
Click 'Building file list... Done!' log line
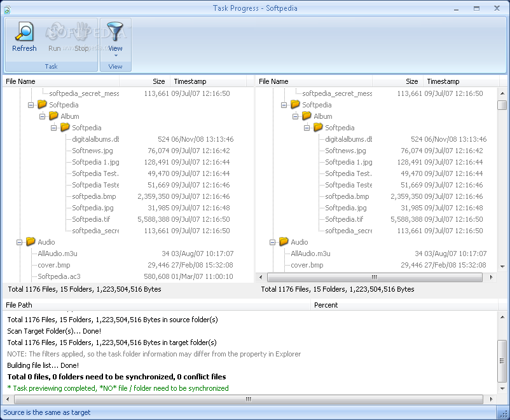43,365
